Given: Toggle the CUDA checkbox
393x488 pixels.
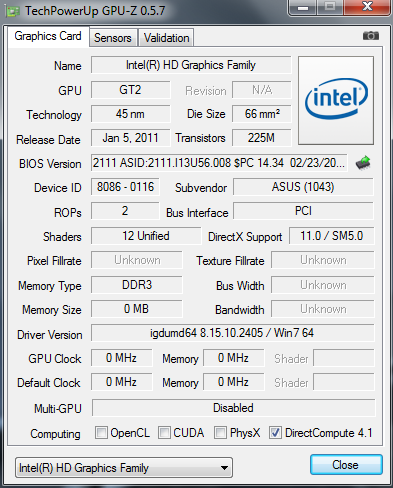Looking at the screenshot, I should pos(164,433).
